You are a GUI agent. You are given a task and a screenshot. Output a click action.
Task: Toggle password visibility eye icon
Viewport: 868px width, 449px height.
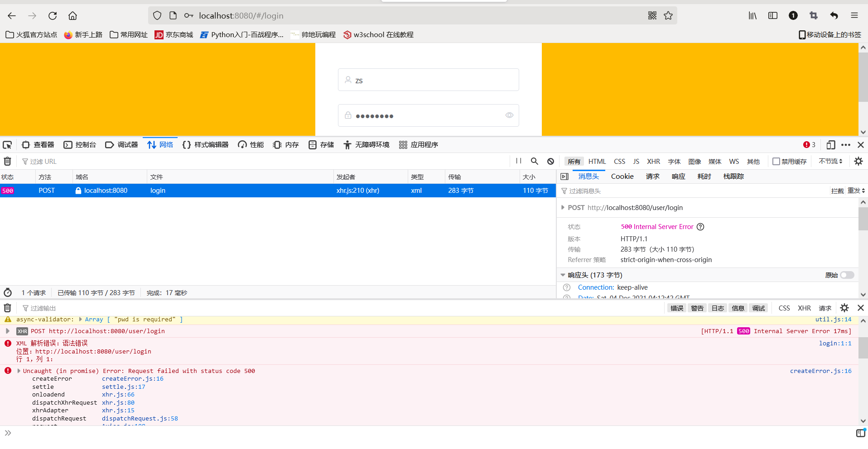click(509, 115)
